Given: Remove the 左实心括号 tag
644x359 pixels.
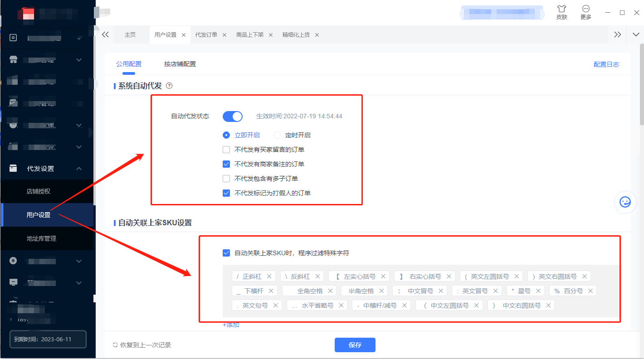Looking at the screenshot, I should pyautogui.click(x=383, y=277).
